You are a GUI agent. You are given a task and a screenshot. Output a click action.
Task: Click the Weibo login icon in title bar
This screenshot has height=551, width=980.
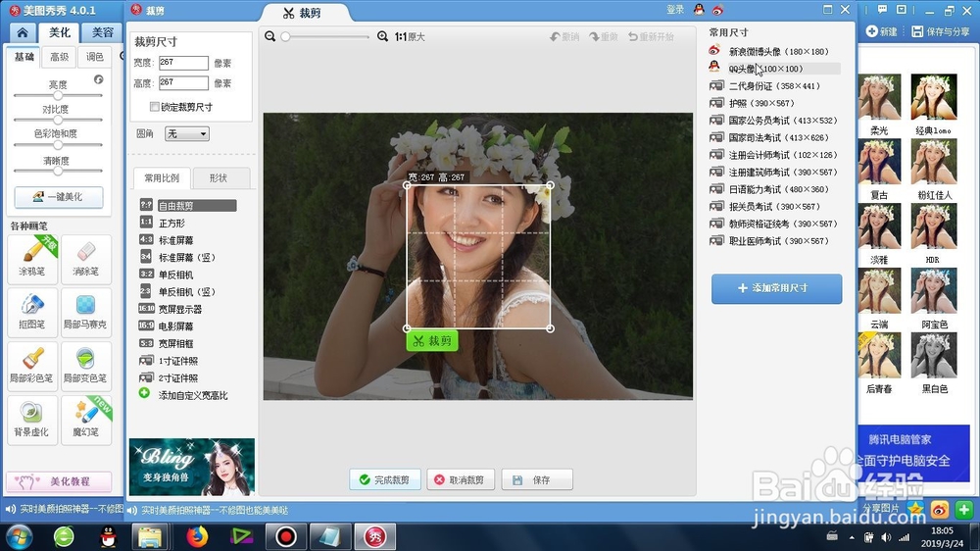point(717,10)
